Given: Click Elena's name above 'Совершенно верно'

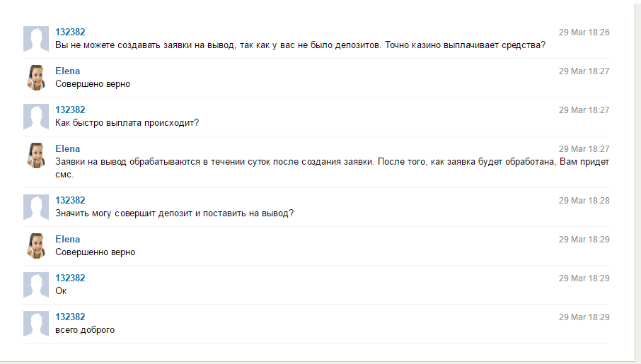Looking at the screenshot, I should pyautogui.click(x=68, y=240).
